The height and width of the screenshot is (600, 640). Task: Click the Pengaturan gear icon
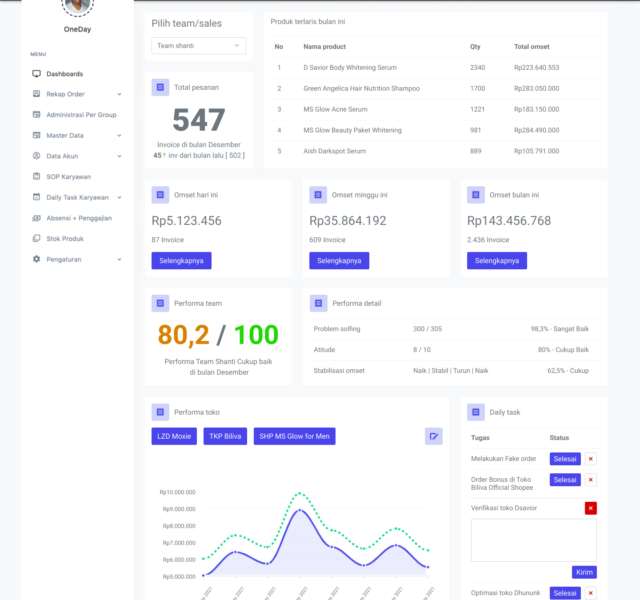tap(36, 259)
